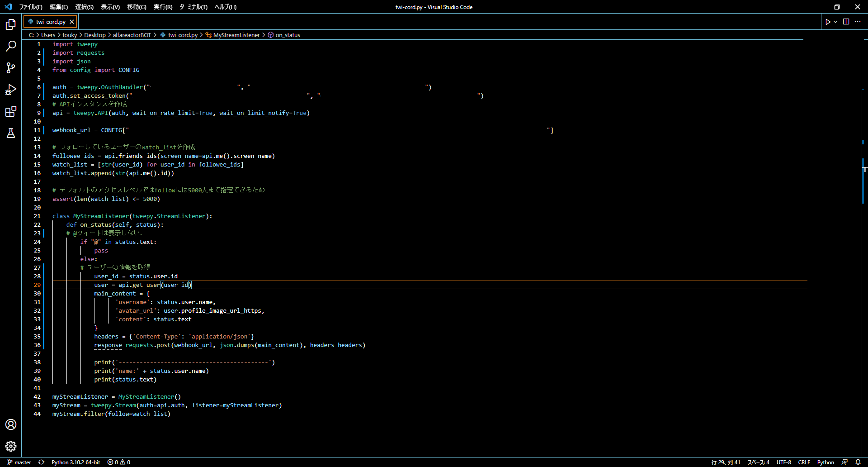Open the Manage settings gear icon
Image resolution: width=868 pixels, height=467 pixels.
click(x=11, y=446)
